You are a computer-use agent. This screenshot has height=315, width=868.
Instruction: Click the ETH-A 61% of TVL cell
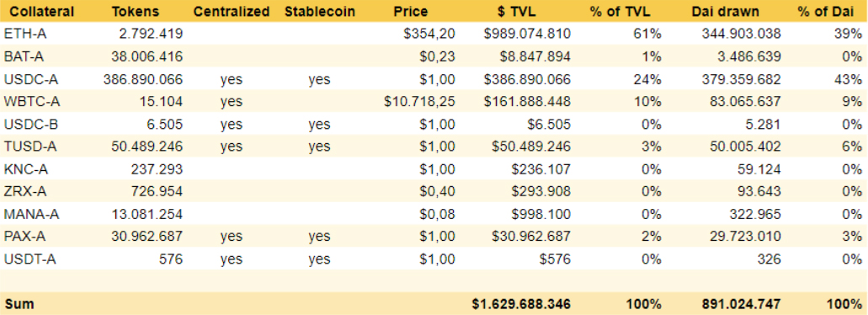coord(647,34)
